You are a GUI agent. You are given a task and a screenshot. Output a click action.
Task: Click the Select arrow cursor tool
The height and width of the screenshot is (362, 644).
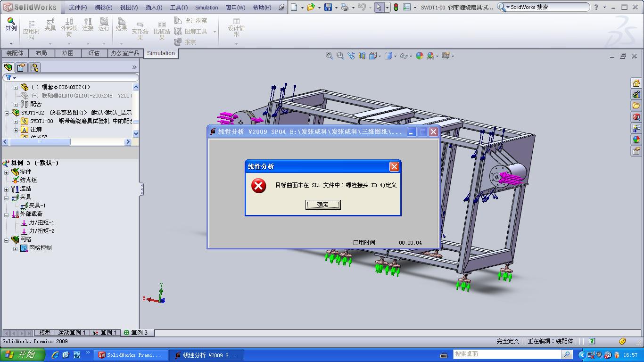point(379,7)
